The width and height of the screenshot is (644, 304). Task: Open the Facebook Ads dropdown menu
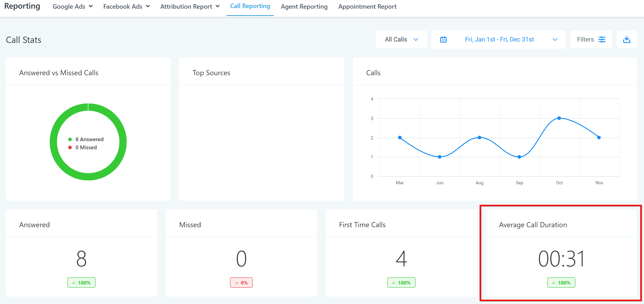126,6
